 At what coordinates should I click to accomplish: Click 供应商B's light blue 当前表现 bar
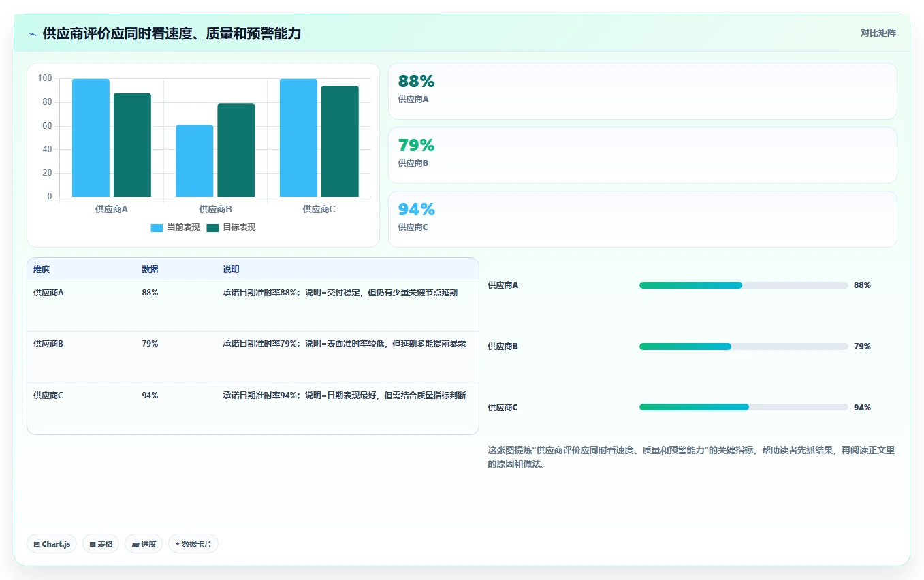point(195,161)
